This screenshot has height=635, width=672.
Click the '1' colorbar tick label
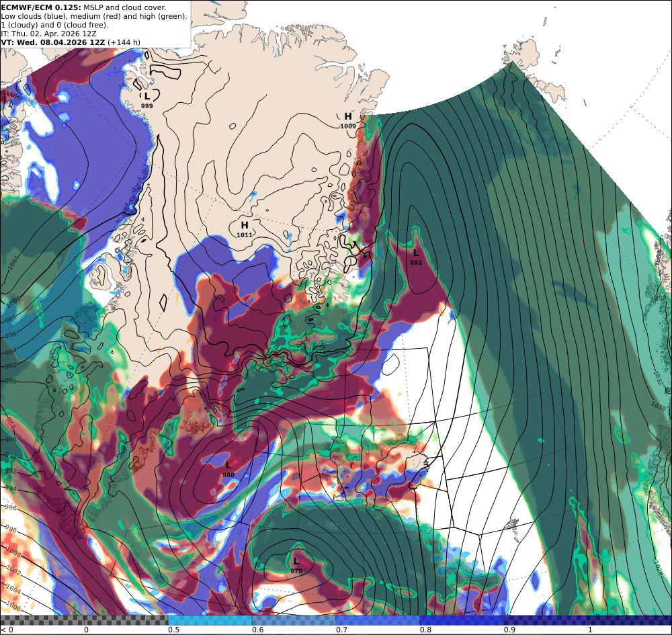[x=590, y=630]
